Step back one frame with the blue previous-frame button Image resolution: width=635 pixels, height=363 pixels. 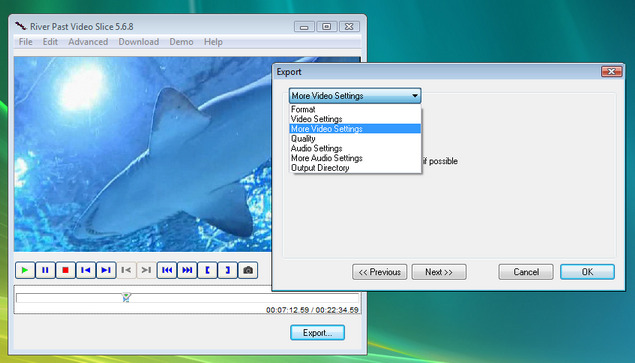[x=86, y=270]
